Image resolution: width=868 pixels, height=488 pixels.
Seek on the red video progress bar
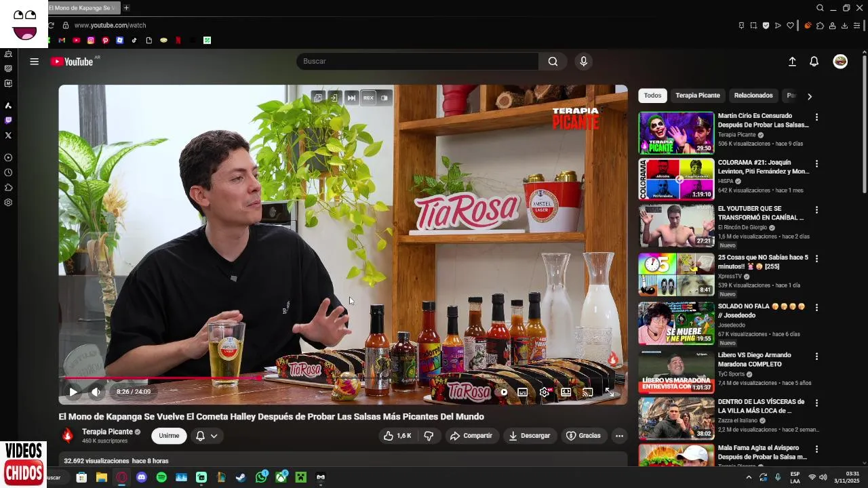click(342, 378)
